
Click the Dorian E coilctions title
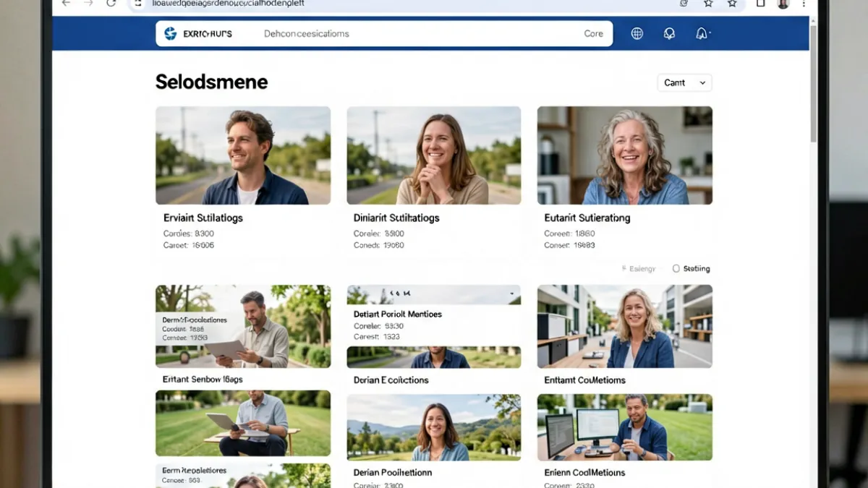click(x=391, y=380)
